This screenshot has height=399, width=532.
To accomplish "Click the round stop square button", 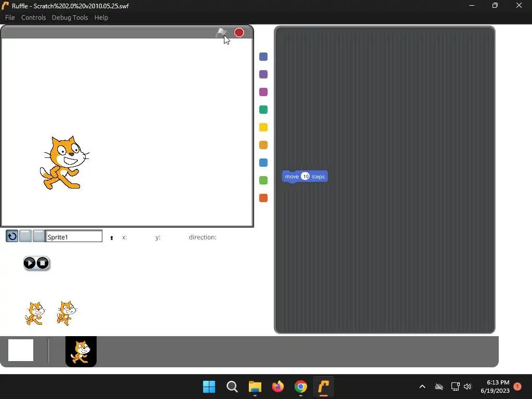I will 43,263.
